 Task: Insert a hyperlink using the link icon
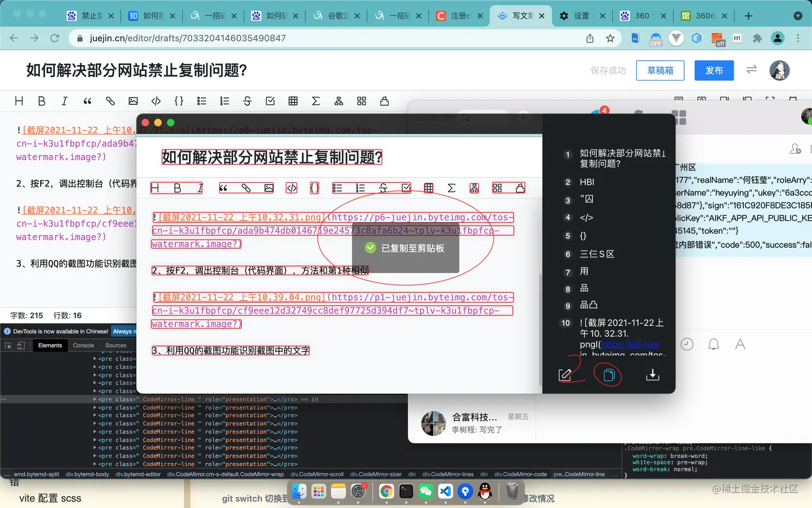click(x=110, y=101)
